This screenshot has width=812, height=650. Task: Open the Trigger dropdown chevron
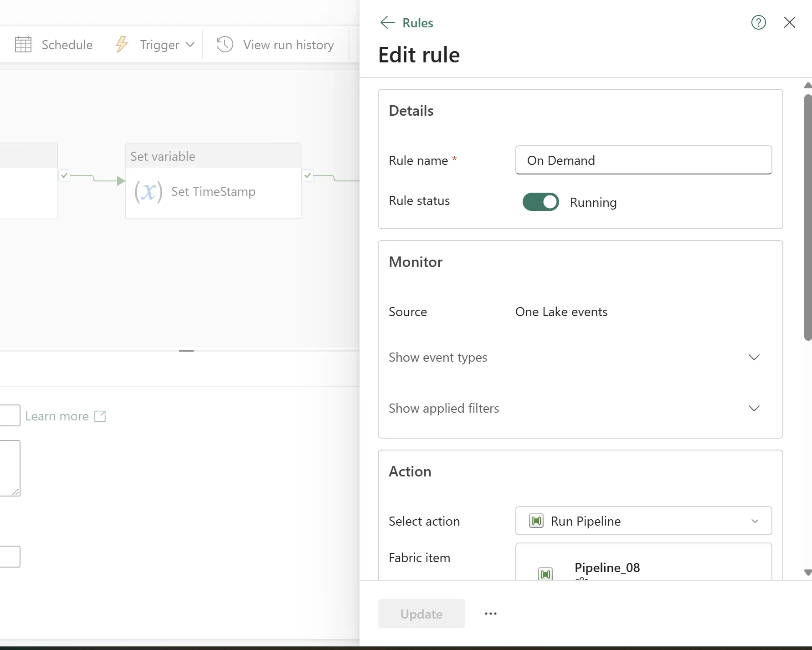[190, 45]
